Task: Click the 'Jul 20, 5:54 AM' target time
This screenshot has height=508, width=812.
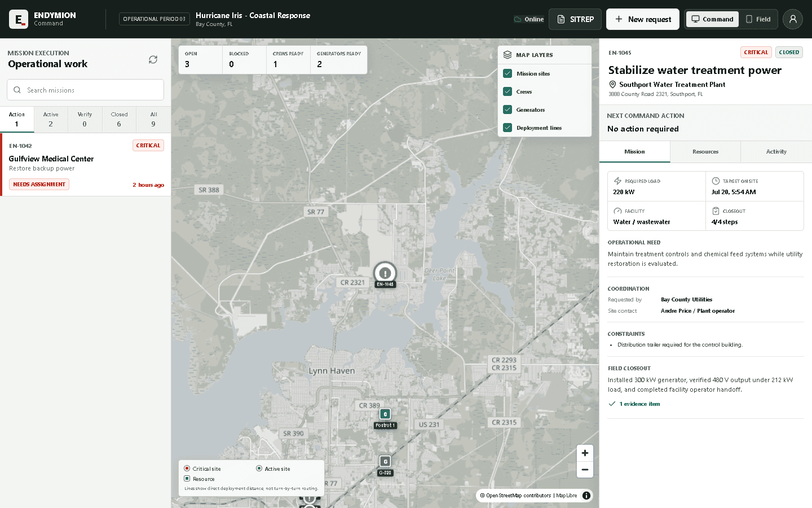Action: pos(734,192)
